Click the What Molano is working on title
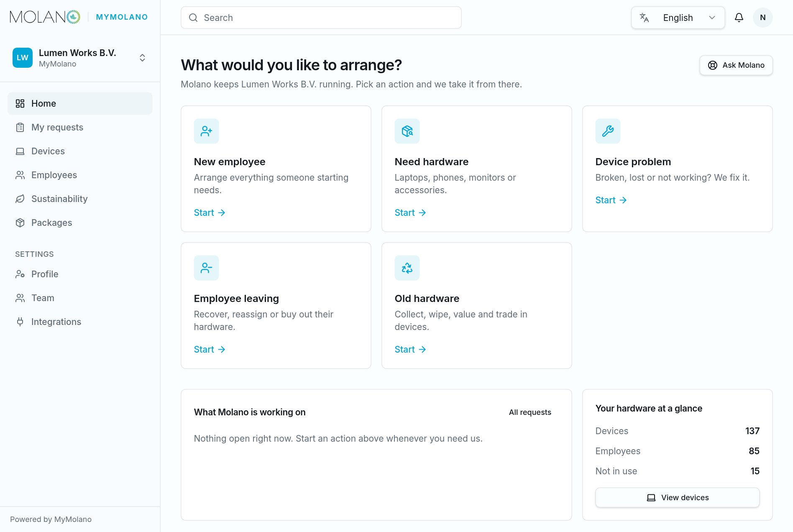The image size is (793, 532). (250, 412)
